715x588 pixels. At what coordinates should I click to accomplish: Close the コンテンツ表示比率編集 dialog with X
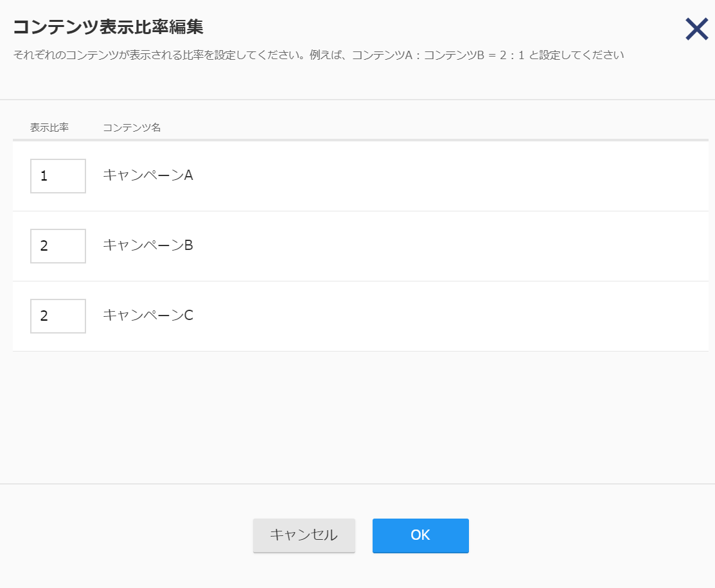(697, 29)
